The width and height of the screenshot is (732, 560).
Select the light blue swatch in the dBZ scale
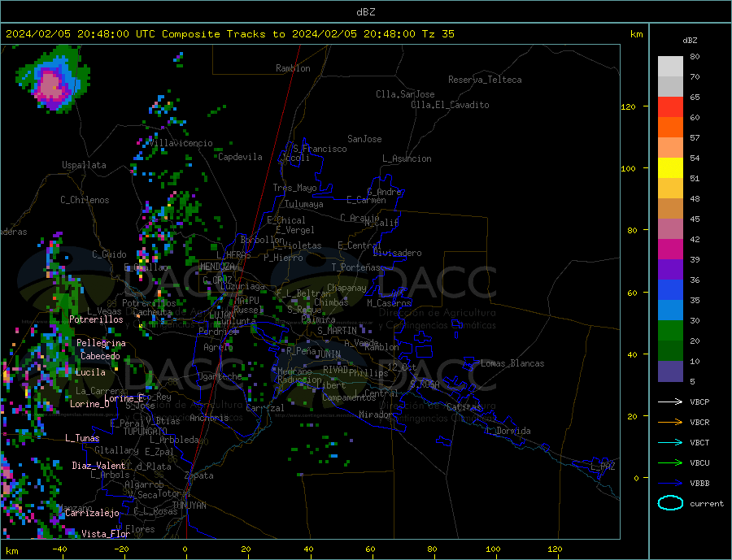pos(670,310)
